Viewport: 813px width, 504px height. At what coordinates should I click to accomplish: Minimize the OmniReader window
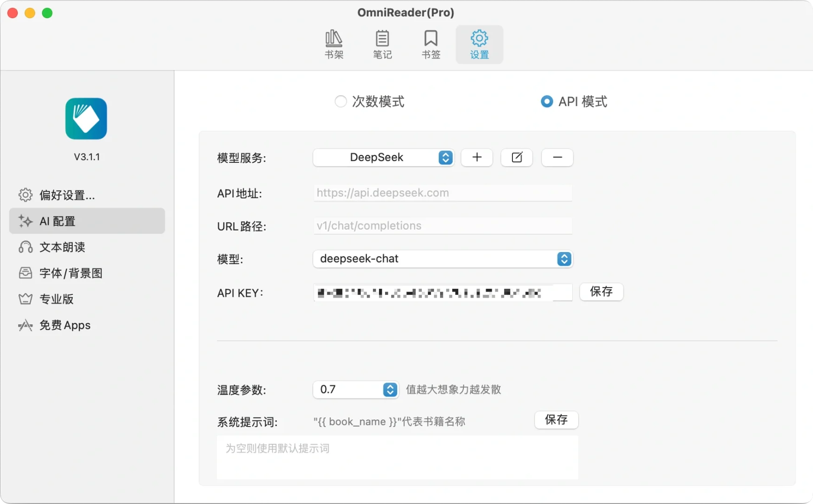pyautogui.click(x=30, y=13)
